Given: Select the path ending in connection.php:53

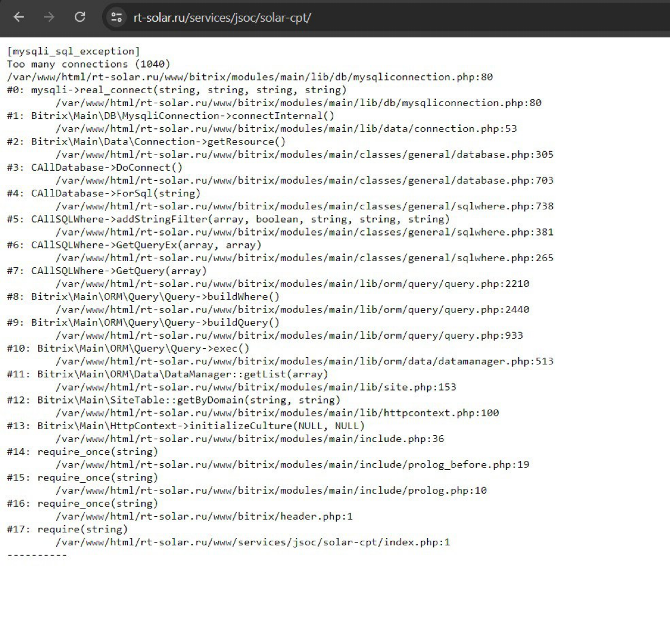Looking at the screenshot, I should tap(286, 129).
